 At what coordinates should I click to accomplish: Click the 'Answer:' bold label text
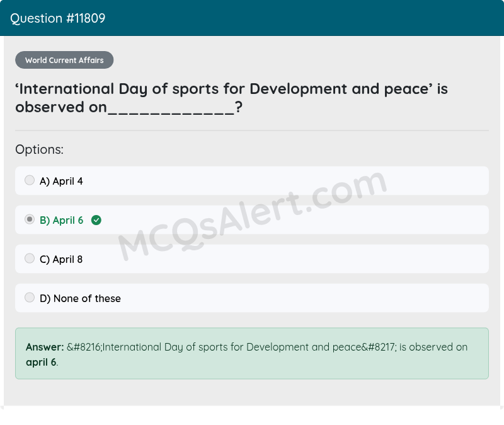point(42,347)
